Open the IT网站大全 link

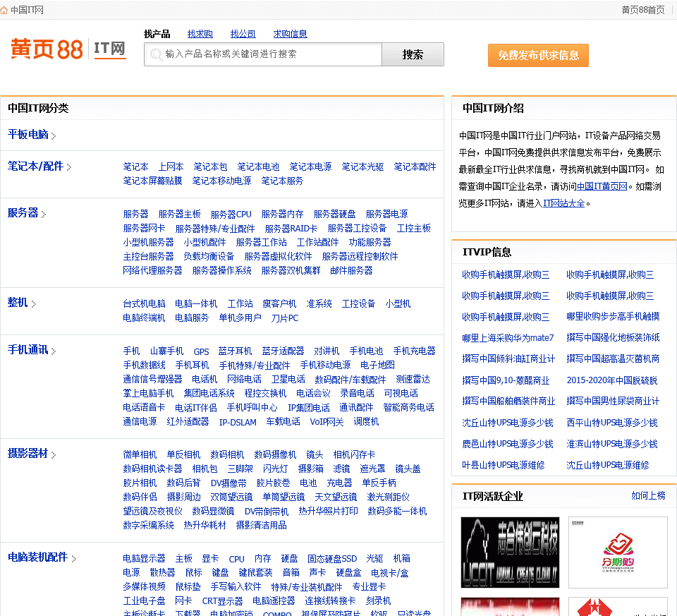click(x=564, y=203)
